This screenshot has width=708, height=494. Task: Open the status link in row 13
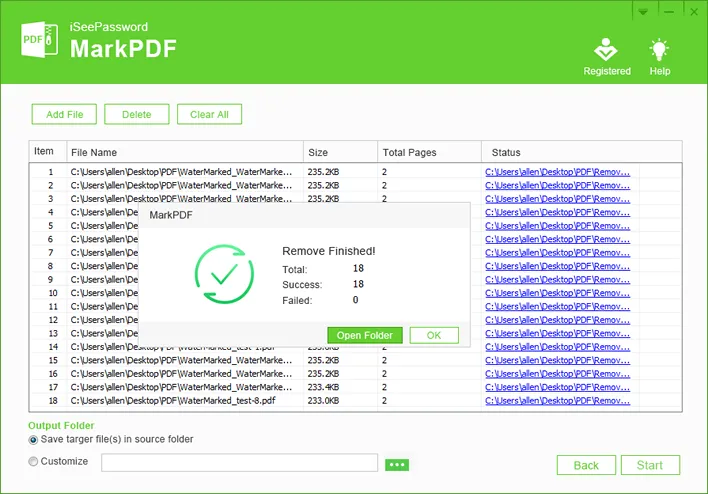click(557, 333)
